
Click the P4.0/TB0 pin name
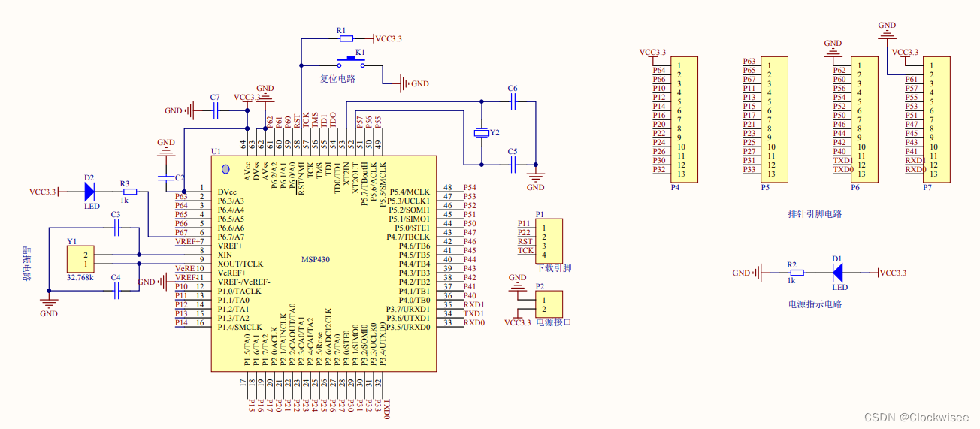tap(414, 300)
